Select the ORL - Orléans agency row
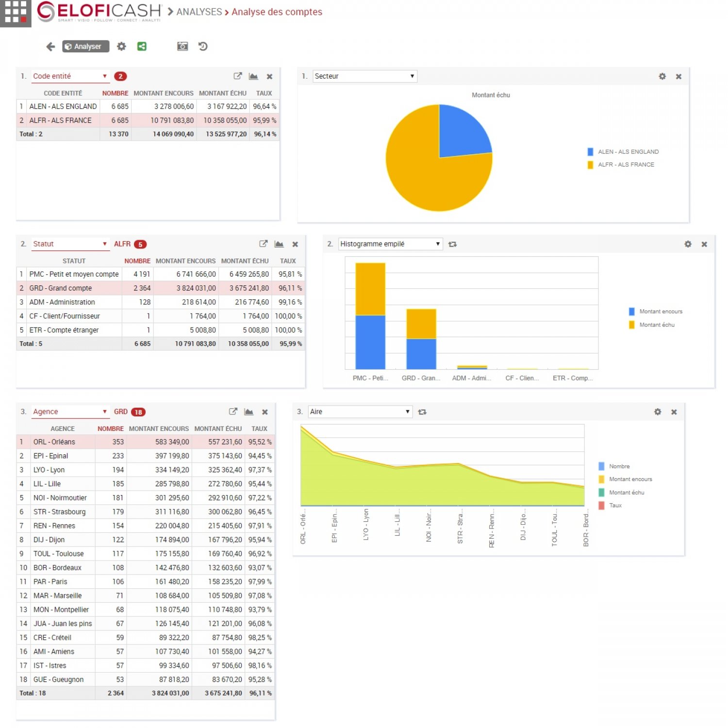Image resolution: width=728 pixels, height=728 pixels. click(146, 442)
